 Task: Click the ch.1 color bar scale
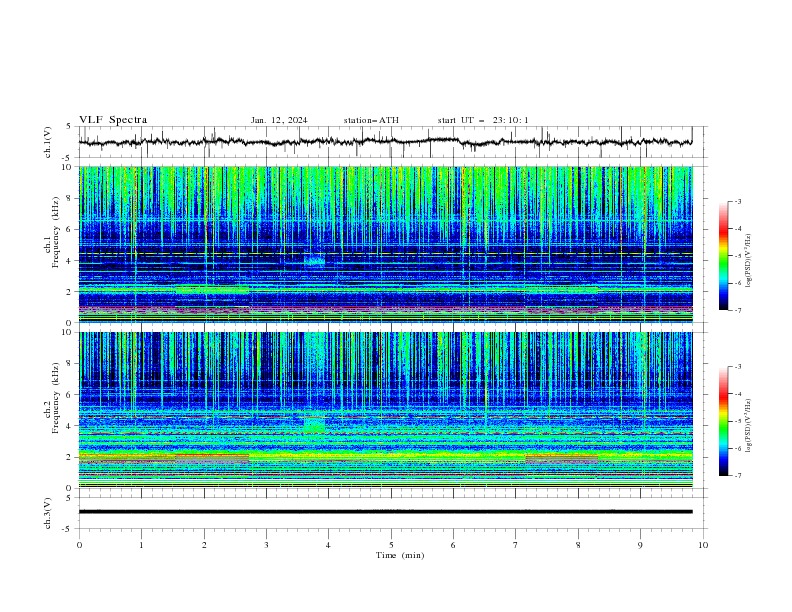tap(723, 255)
